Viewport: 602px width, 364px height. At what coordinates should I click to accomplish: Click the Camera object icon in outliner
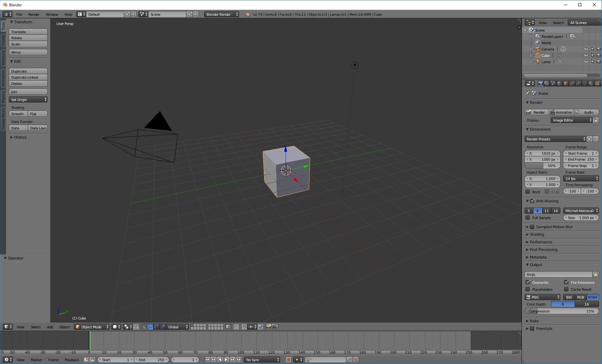(x=538, y=49)
